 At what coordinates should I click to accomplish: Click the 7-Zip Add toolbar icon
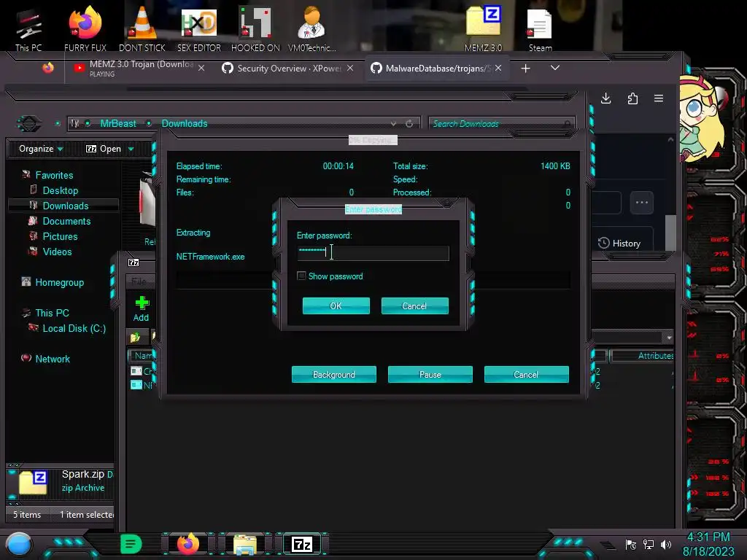[x=141, y=308]
